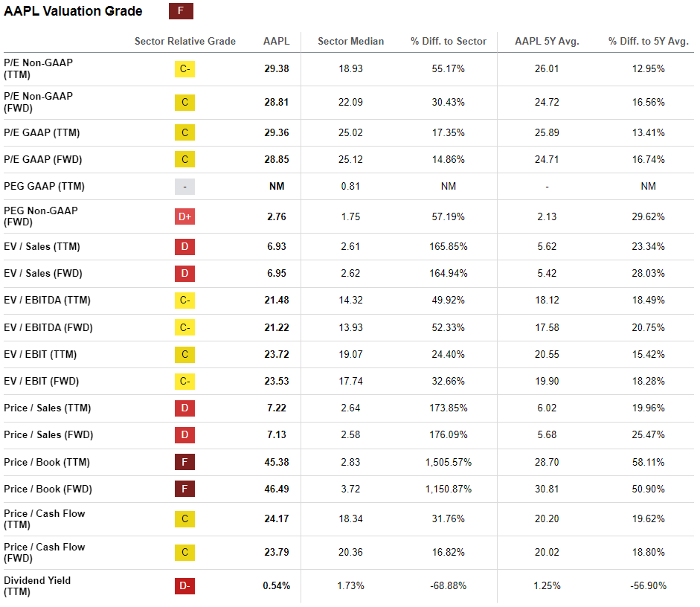This screenshot has width=700, height=607.
Task: Open the Price / Cash Flow (FWD) metric label
Action: coord(45,553)
